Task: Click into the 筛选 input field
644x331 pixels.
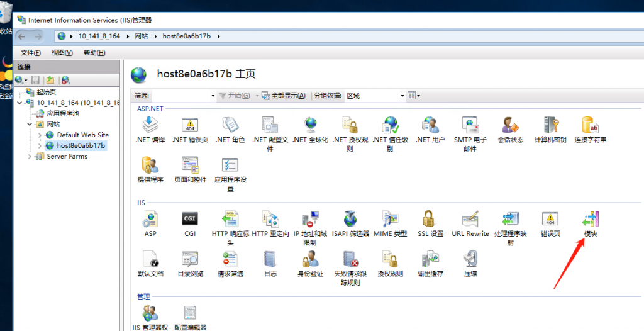Action: 180,96
